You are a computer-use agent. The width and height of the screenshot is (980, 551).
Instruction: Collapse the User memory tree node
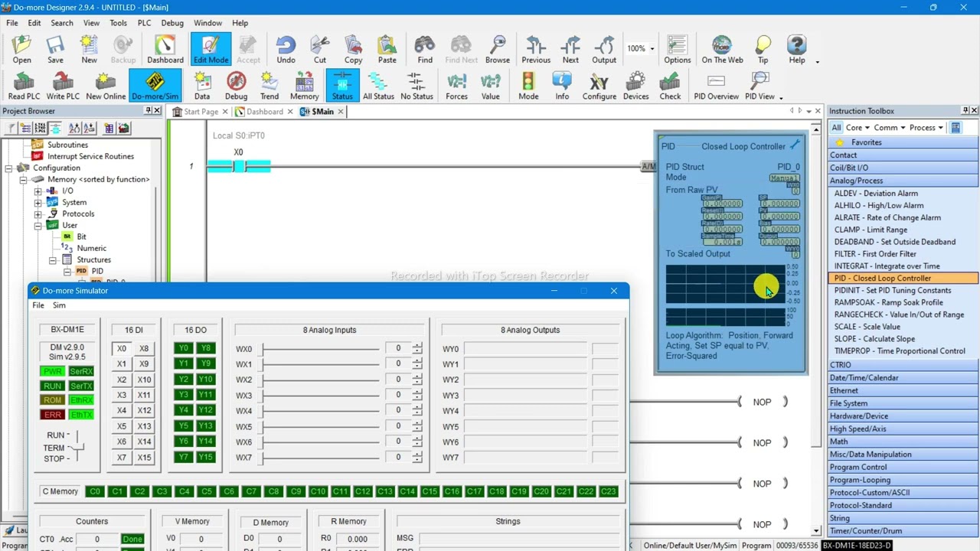[x=38, y=225]
